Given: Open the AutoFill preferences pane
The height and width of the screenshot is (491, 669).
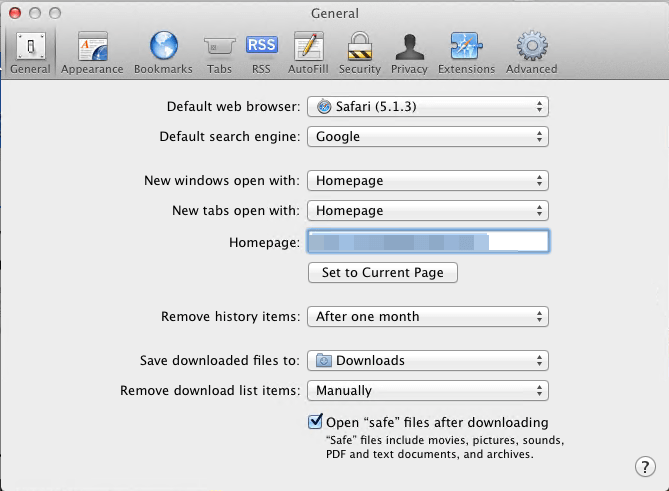Looking at the screenshot, I should (308, 53).
